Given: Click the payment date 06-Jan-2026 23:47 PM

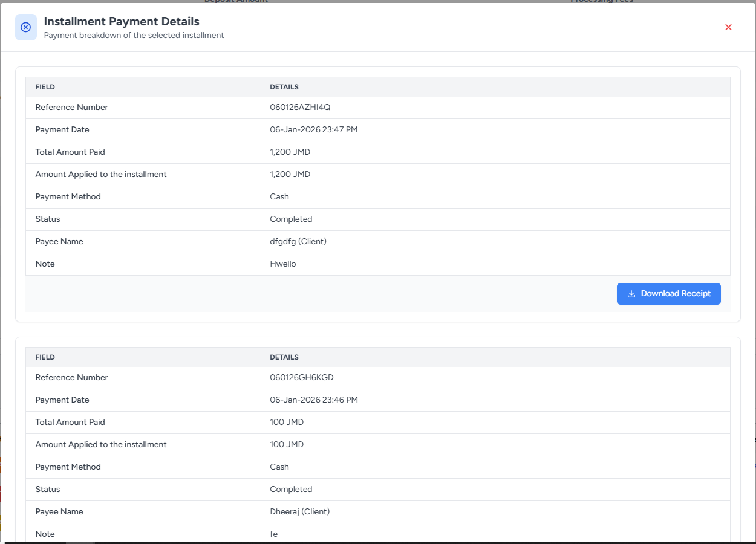Looking at the screenshot, I should click(x=313, y=130).
